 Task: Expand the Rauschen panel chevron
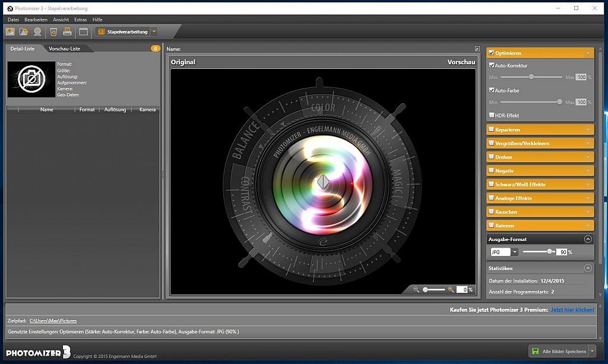pyautogui.click(x=588, y=211)
